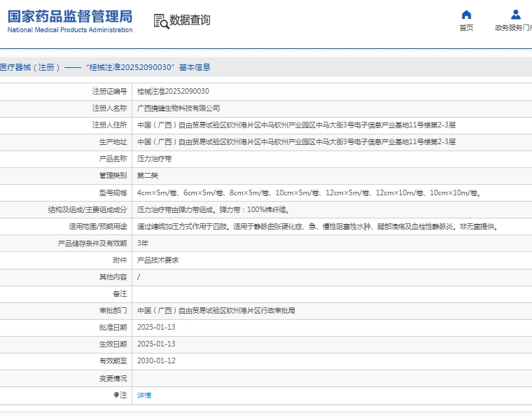Screen dimensions: 532x420
Task: Click the 变更情况 row label
Action: (113, 378)
